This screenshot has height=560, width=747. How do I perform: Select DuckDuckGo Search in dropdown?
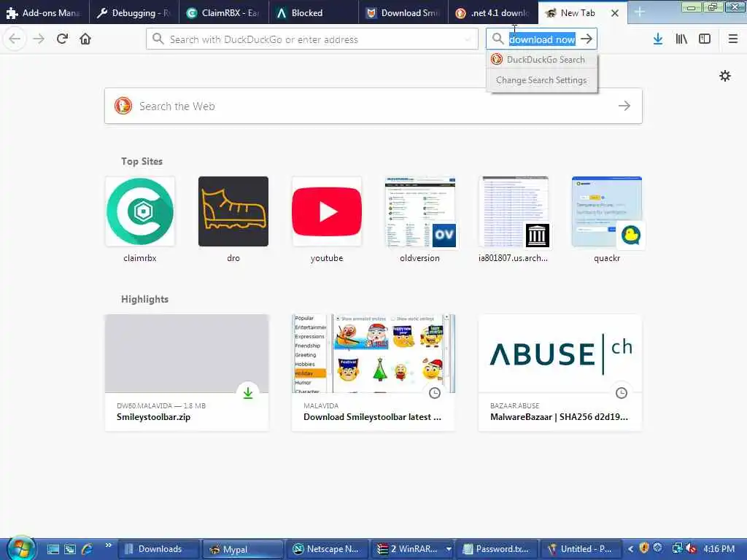coord(542,60)
